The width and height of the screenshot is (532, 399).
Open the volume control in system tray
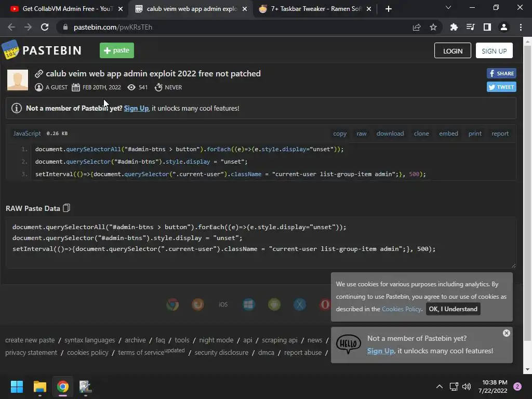pyautogui.click(x=467, y=387)
